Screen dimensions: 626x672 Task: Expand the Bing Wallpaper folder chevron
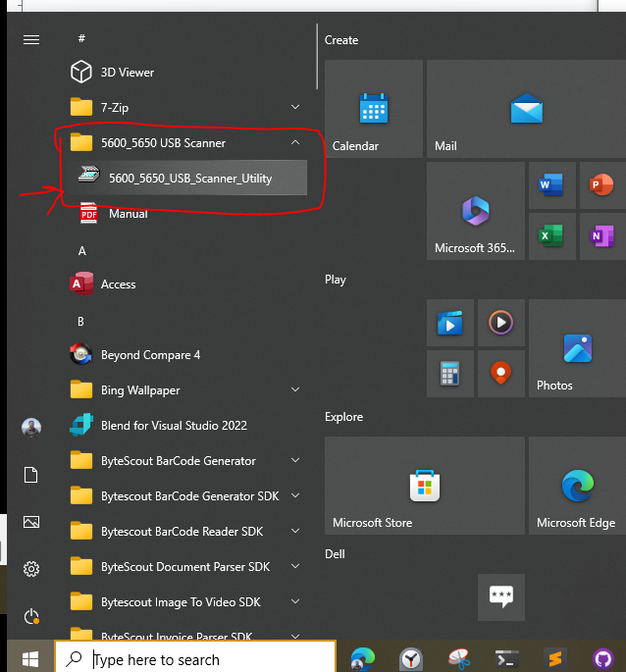pos(295,389)
